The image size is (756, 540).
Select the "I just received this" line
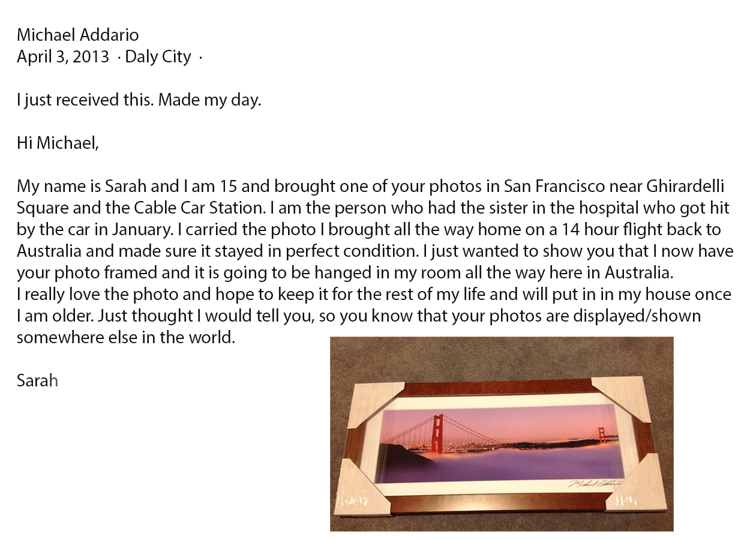tap(139, 100)
